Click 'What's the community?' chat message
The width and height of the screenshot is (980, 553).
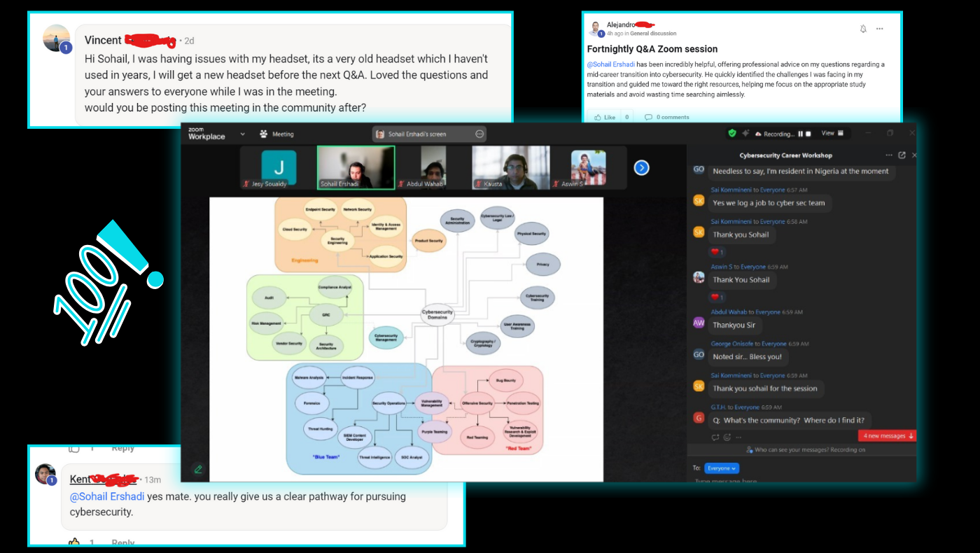788,420
